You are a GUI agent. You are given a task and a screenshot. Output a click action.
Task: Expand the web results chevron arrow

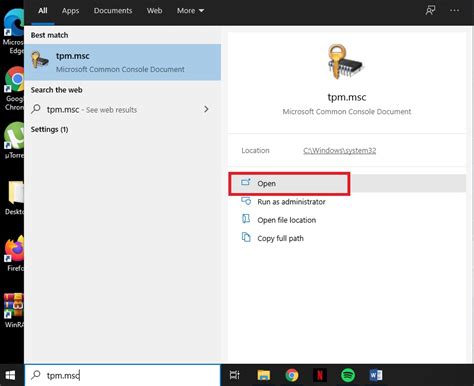coord(206,109)
